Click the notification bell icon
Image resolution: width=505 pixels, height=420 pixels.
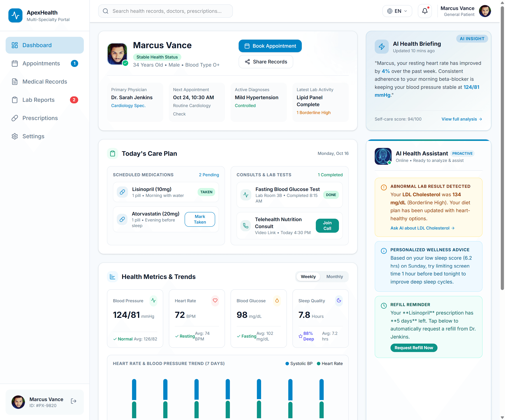[425, 11]
